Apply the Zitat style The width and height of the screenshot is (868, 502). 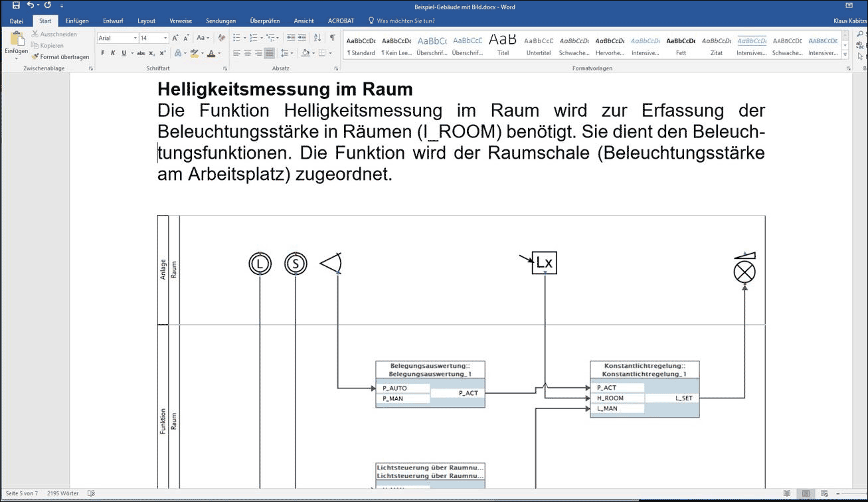[716, 46]
